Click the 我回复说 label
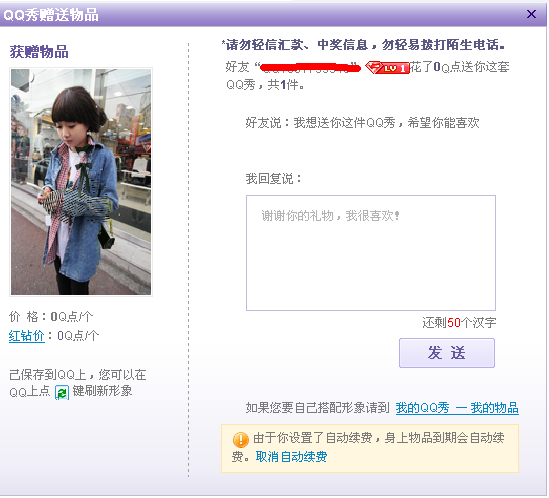The width and height of the screenshot is (549, 498). click(x=273, y=179)
